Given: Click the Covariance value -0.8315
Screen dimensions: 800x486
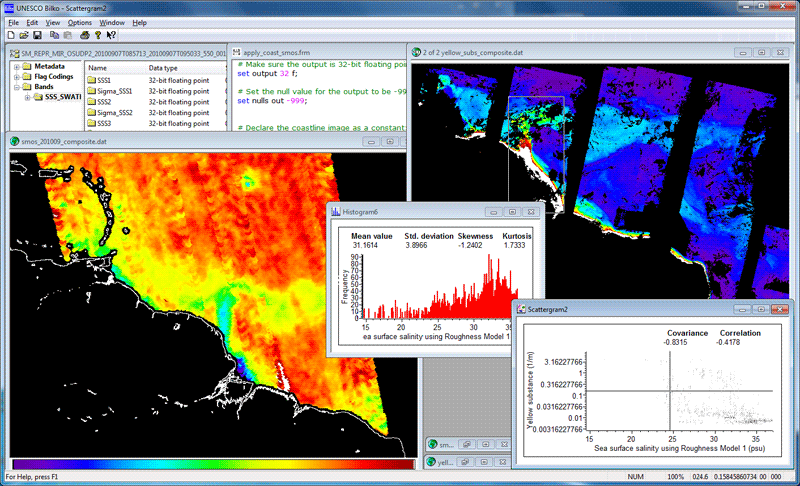Looking at the screenshot, I should tap(675, 342).
